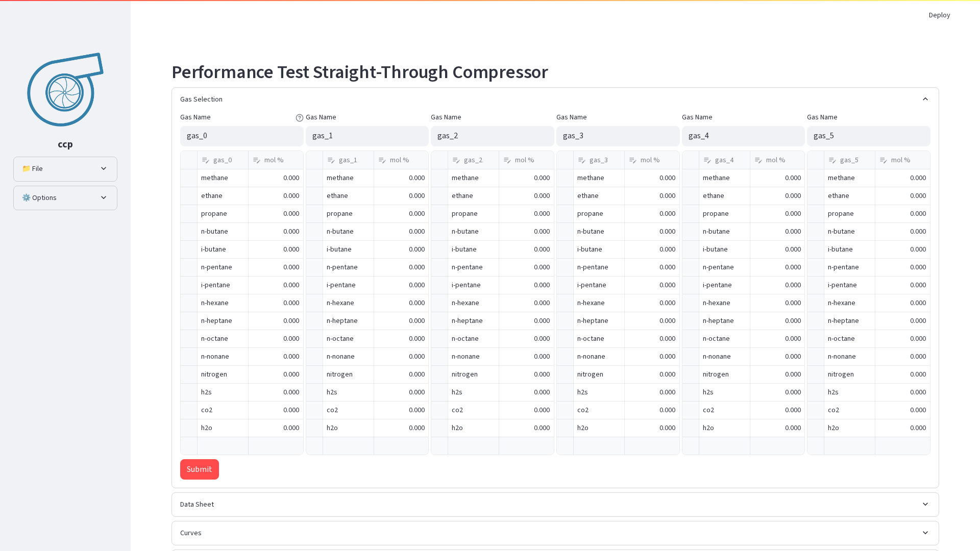Open the Deploy menu
This screenshot has width=980, height=551.
pos(939,15)
